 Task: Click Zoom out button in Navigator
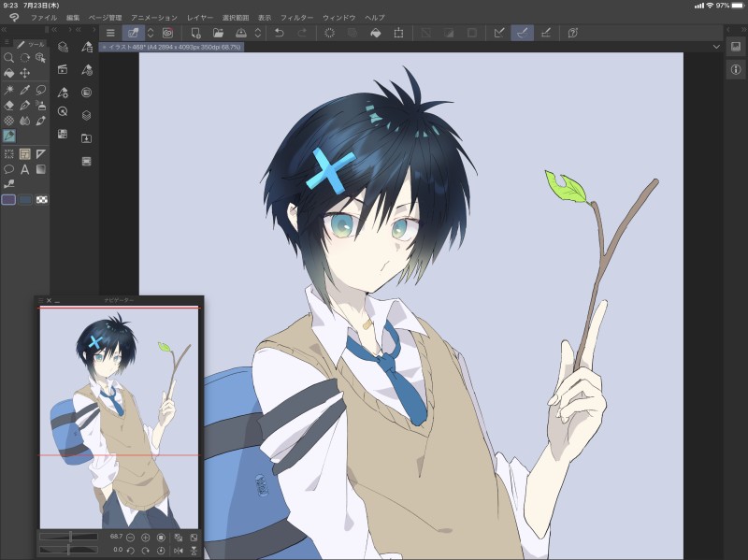[130, 538]
